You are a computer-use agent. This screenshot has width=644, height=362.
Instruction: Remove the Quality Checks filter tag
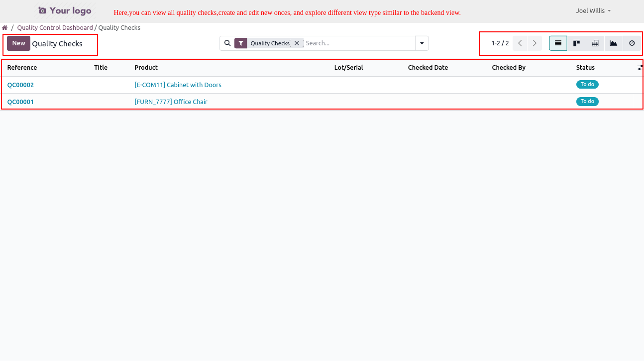[297, 43]
